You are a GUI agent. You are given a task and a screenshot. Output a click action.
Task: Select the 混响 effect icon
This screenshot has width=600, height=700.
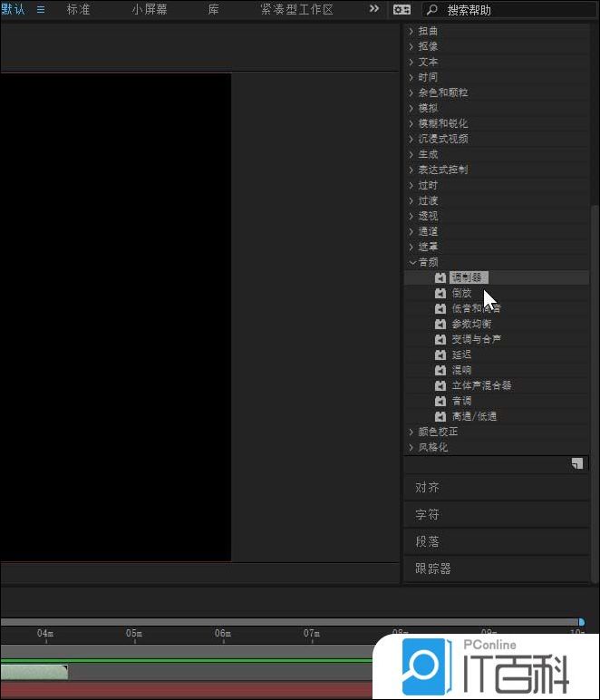tap(440, 370)
